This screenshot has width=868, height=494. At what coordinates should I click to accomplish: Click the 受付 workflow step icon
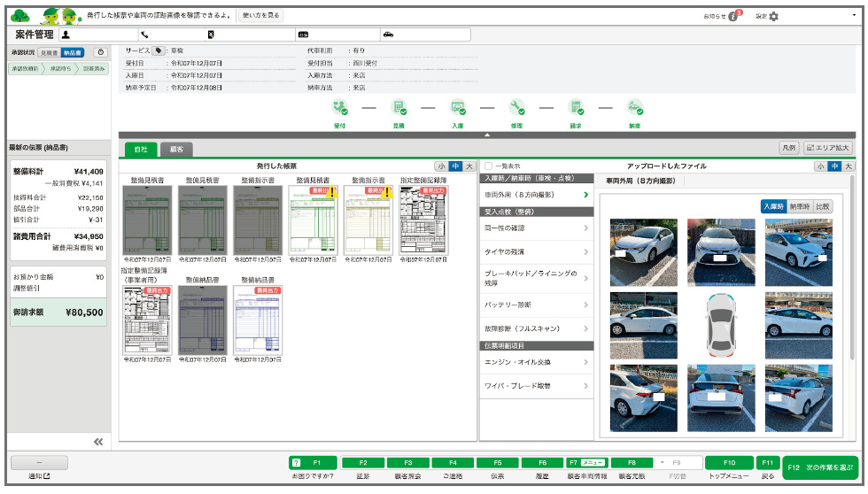pyautogui.click(x=339, y=108)
